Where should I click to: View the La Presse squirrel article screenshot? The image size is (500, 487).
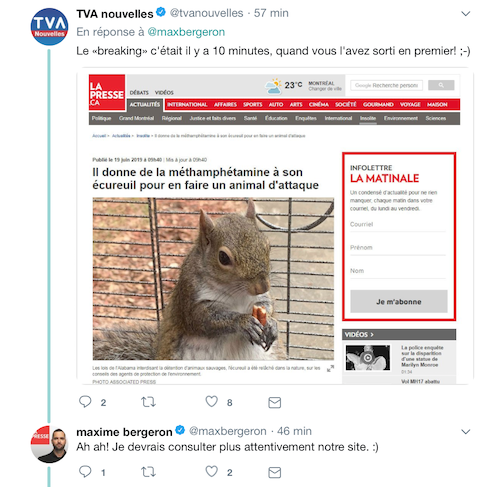pyautogui.click(x=275, y=226)
